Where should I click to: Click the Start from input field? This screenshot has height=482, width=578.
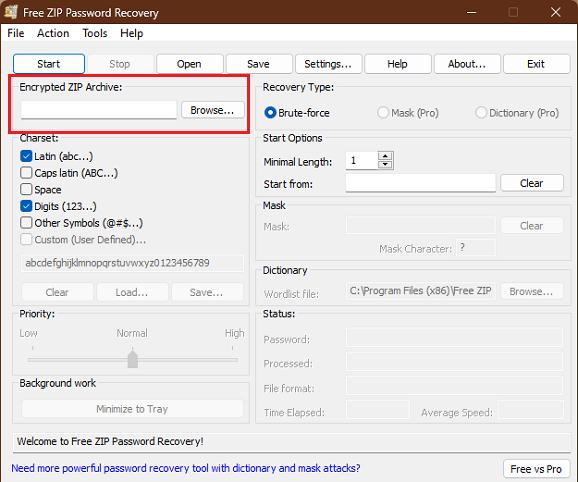pyautogui.click(x=421, y=183)
